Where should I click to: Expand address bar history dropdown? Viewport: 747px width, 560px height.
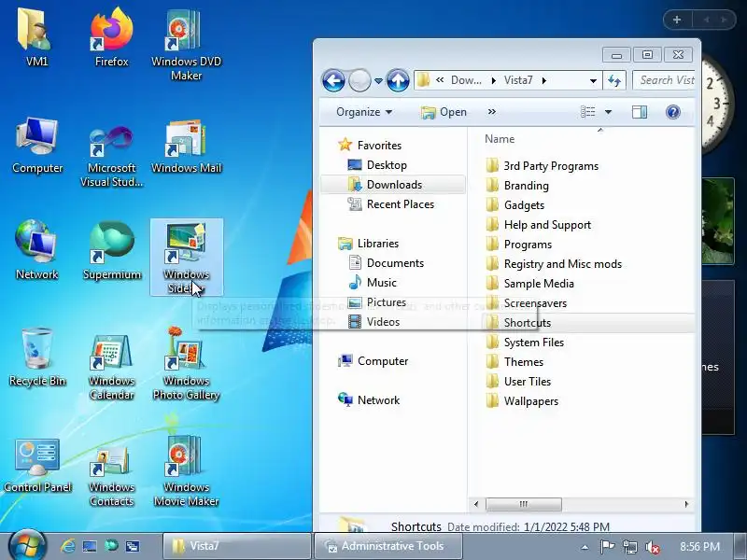point(593,81)
